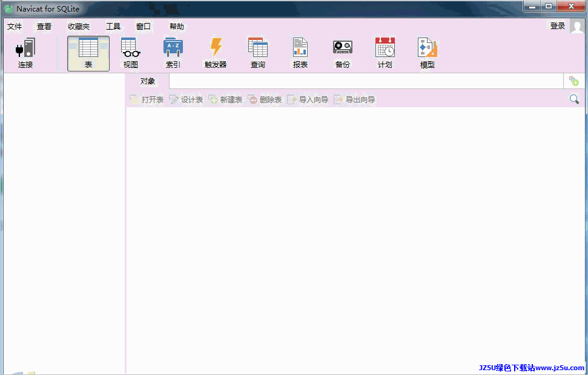Open the 视图 (View) toolbar icon

pos(131,48)
